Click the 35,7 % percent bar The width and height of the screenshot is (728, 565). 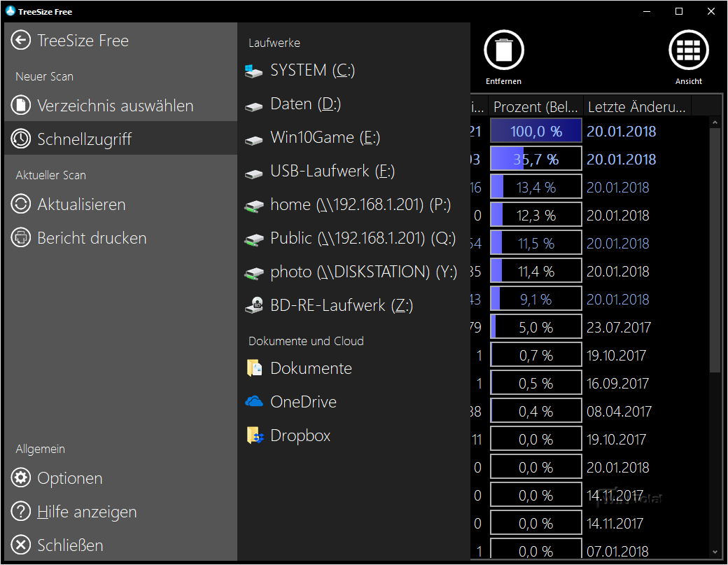coord(535,159)
